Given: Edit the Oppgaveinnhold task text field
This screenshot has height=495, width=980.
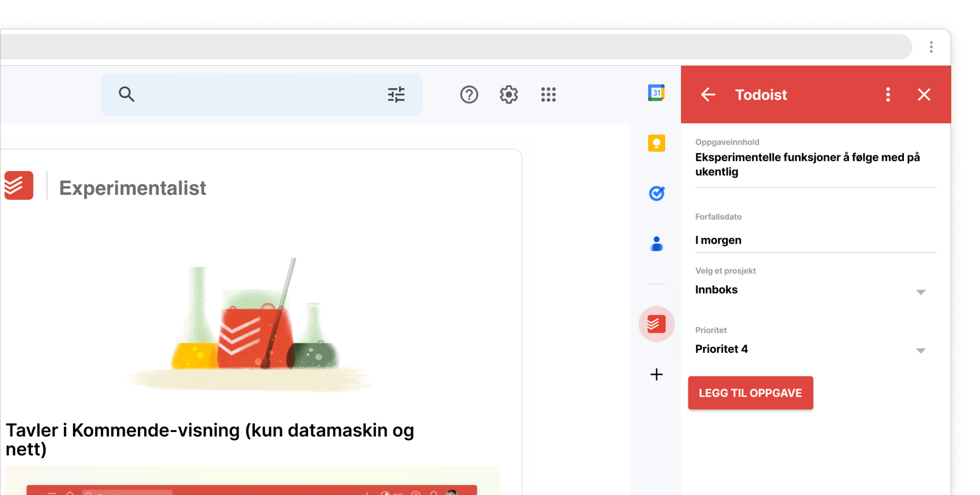Looking at the screenshot, I should pos(815,164).
